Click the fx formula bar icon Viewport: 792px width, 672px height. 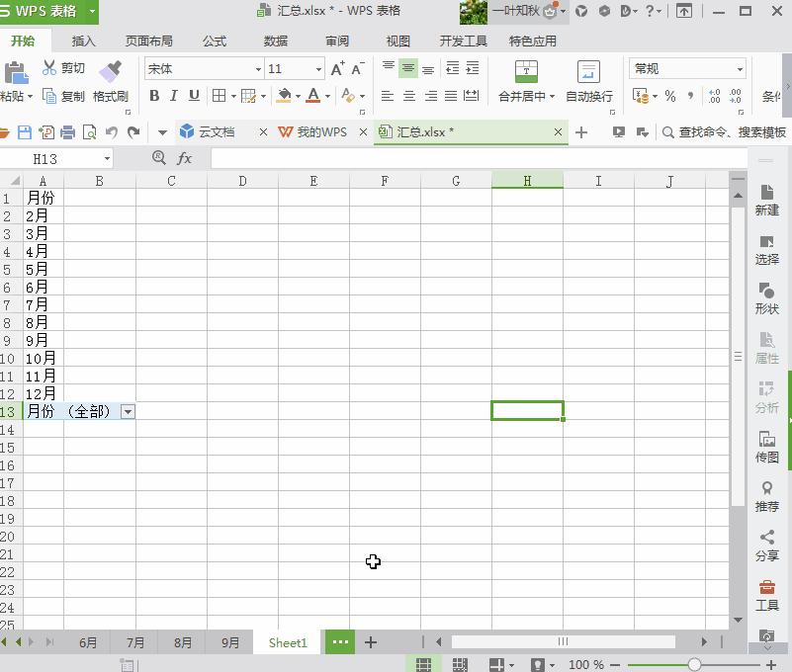pos(185,158)
